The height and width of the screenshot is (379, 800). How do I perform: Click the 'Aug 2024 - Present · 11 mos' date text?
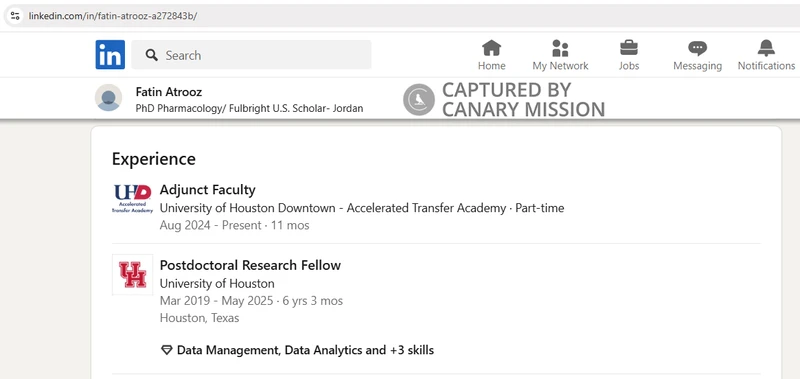pyautogui.click(x=234, y=225)
